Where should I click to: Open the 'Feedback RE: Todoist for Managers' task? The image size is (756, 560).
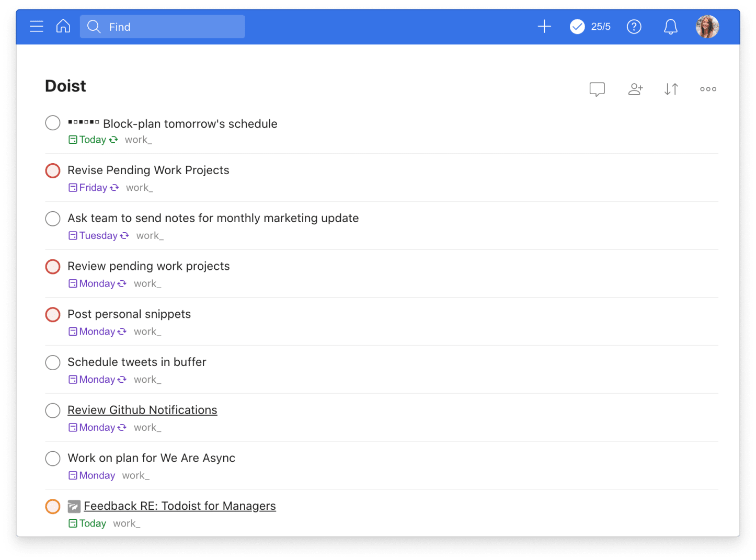[180, 506]
